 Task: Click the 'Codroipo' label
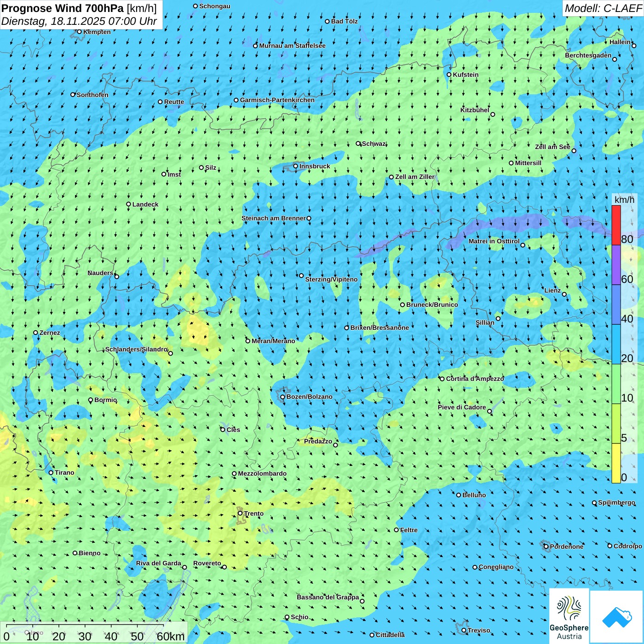628,546
